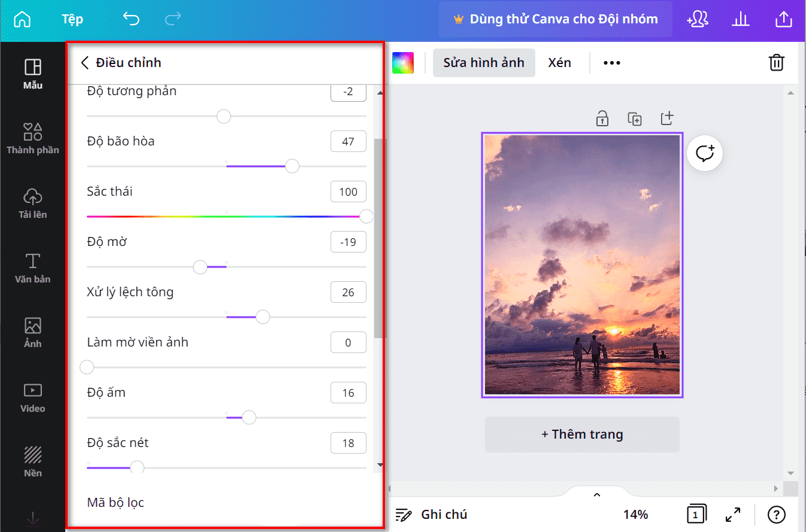Go to the Canva home icon
Image resolution: width=806 pixels, height=532 pixels.
[x=22, y=19]
